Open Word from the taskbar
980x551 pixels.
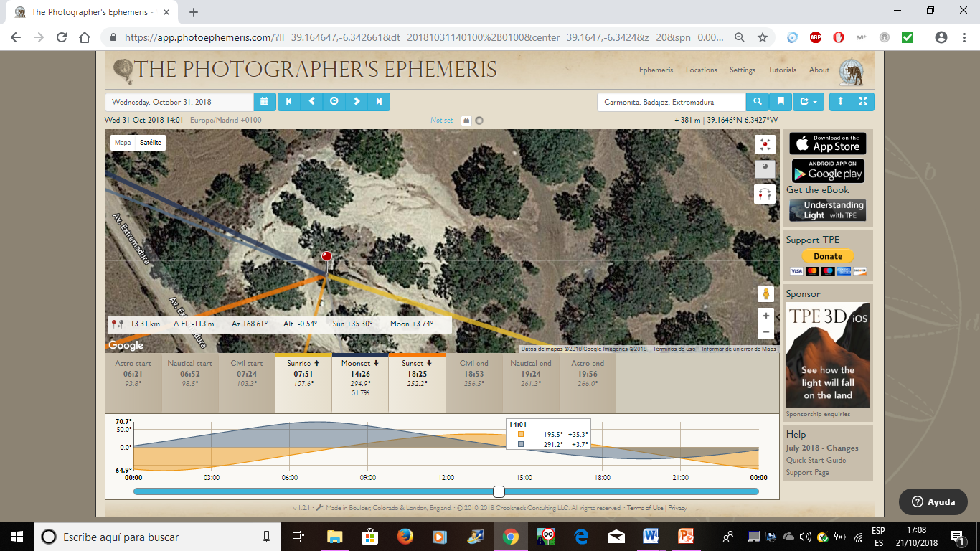651,537
